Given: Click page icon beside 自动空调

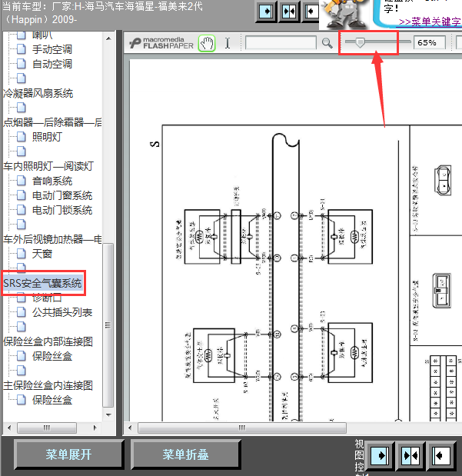Looking at the screenshot, I should click(x=22, y=64).
